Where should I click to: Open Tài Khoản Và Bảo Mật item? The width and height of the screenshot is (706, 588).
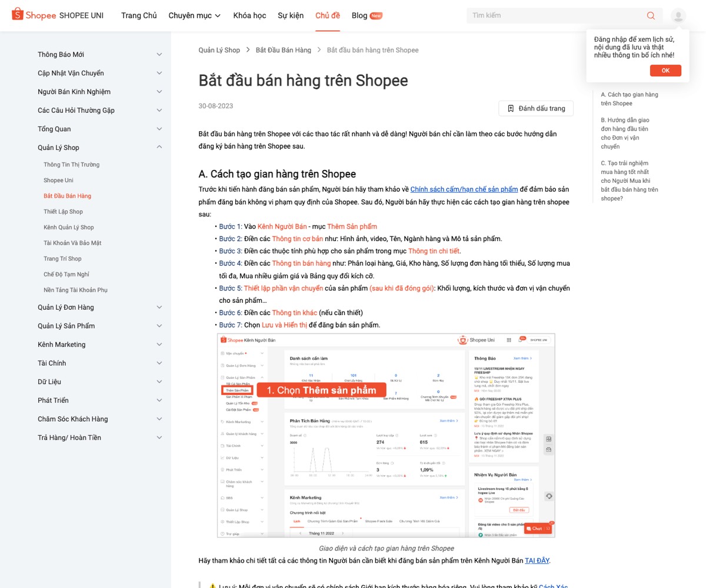[72, 243]
